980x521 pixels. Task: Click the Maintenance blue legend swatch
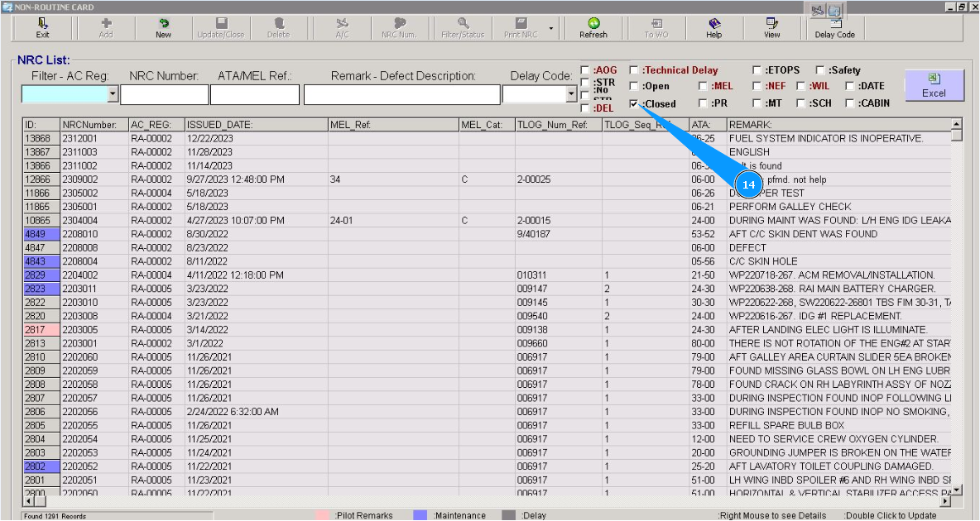(x=420, y=515)
